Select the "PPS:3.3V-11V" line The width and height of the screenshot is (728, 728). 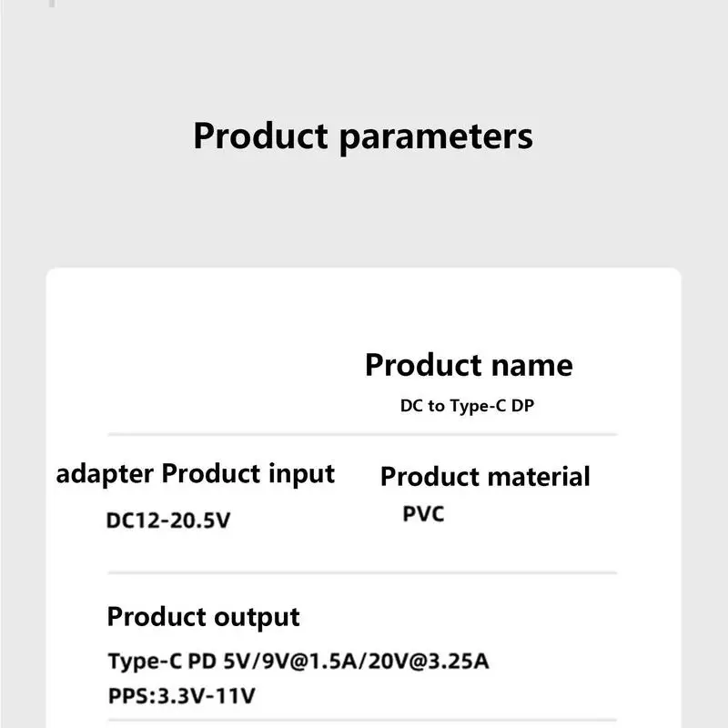click(x=181, y=697)
